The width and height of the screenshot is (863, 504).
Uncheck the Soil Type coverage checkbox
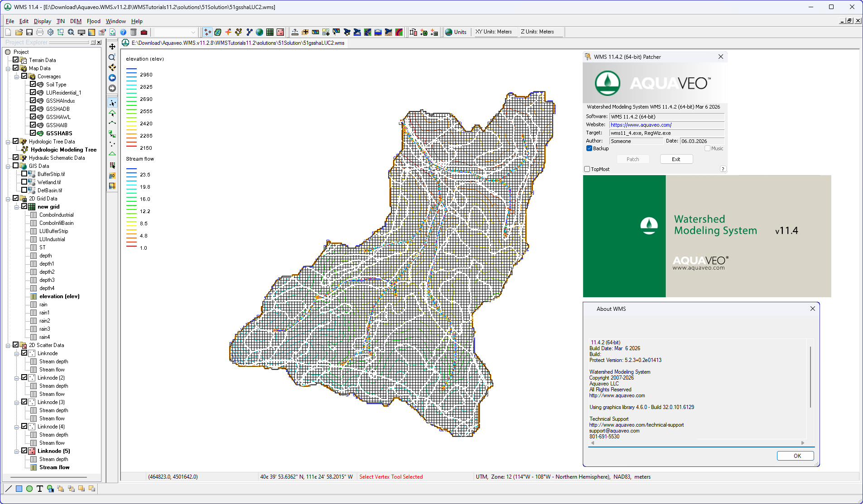(x=33, y=84)
